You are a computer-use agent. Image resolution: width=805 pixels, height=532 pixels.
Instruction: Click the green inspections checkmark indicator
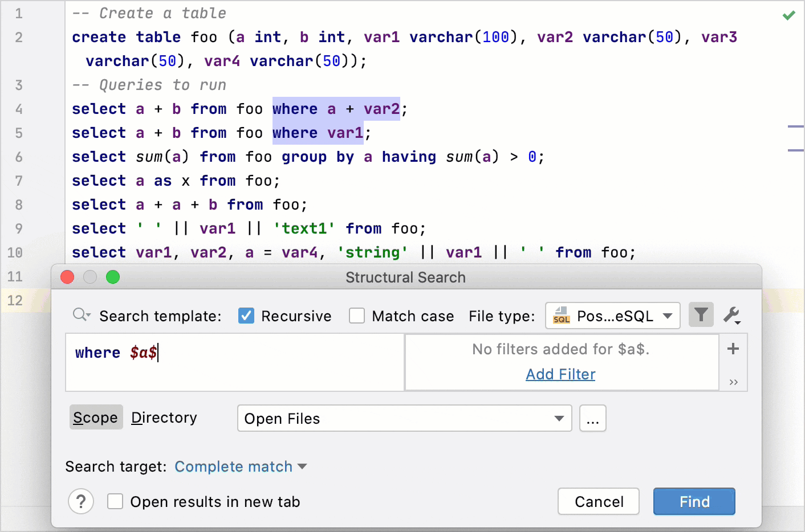(x=788, y=15)
